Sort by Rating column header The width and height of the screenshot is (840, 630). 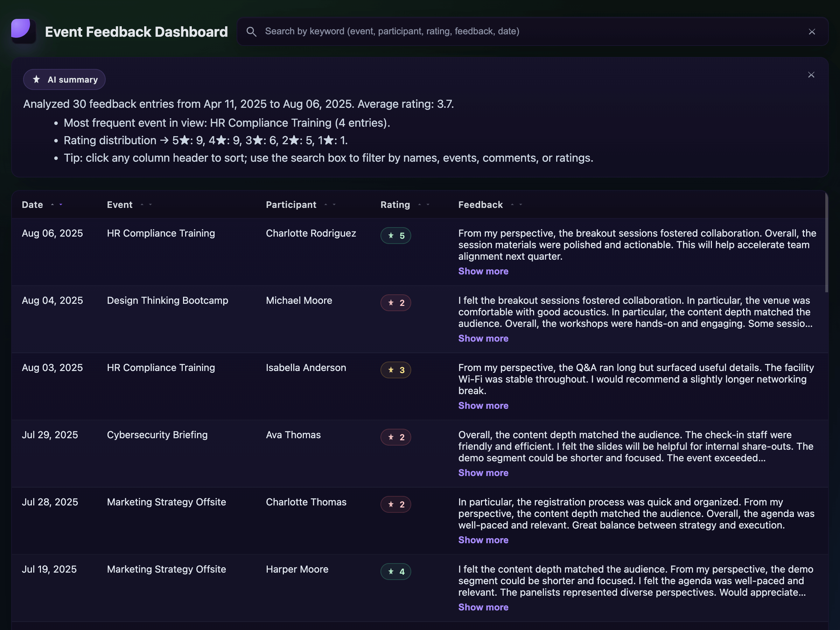point(395,205)
